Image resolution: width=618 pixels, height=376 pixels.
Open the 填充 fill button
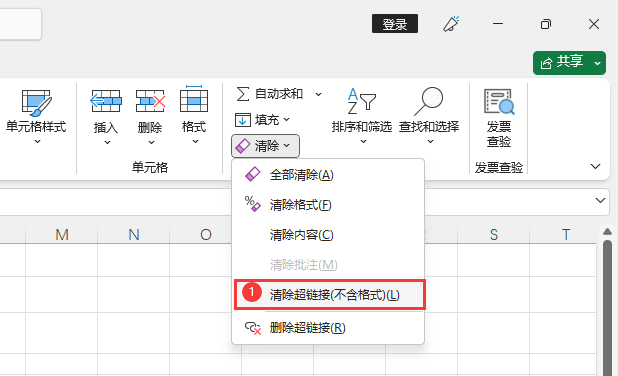tap(263, 120)
